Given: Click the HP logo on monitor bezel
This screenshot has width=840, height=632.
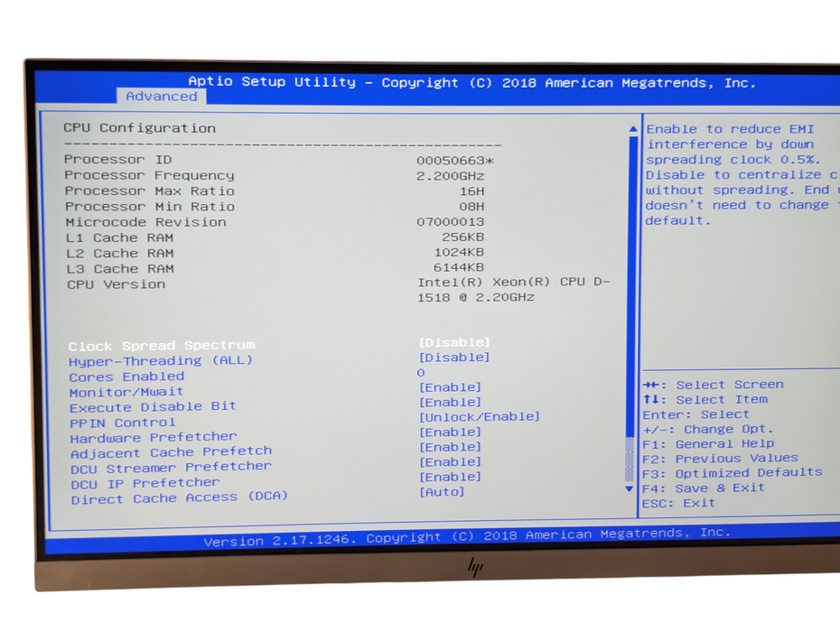Looking at the screenshot, I should [x=474, y=567].
